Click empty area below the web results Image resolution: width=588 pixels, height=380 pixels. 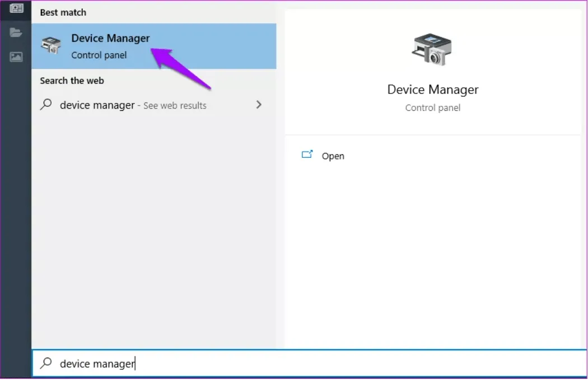(153, 224)
